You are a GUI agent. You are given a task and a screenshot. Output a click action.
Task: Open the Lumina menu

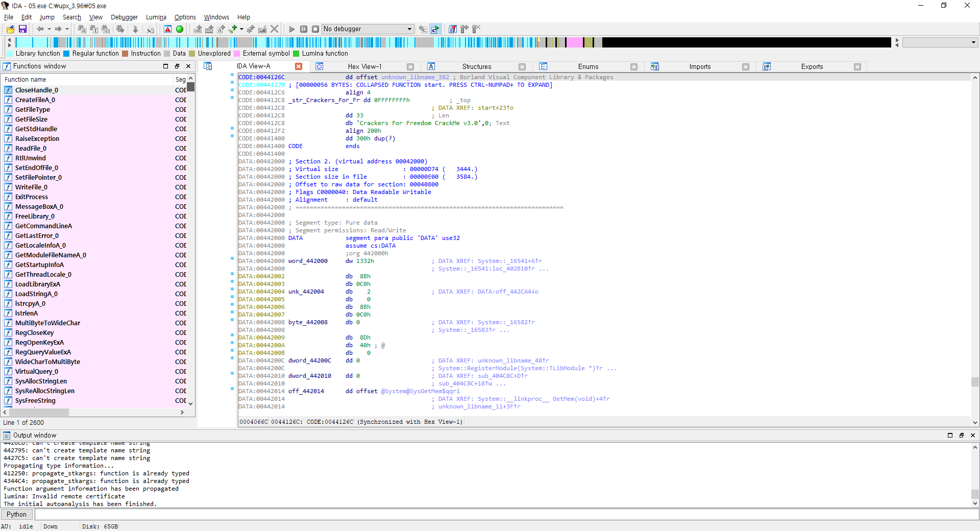click(x=156, y=17)
